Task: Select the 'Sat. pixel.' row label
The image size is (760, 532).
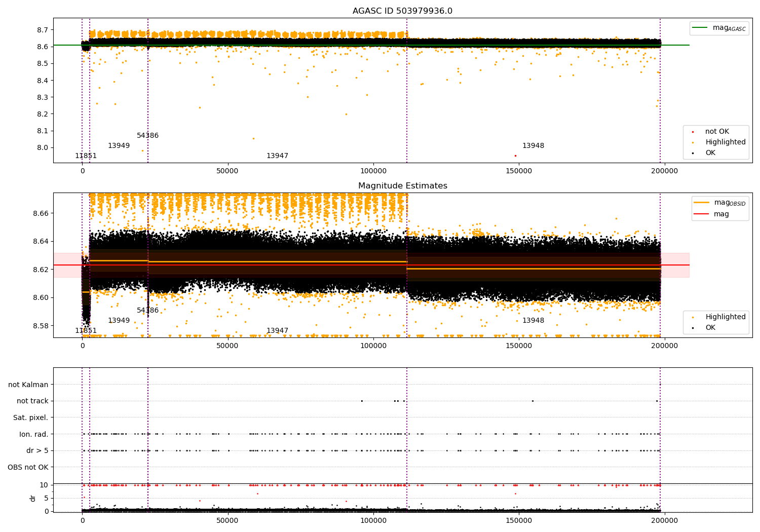Action: pos(30,418)
